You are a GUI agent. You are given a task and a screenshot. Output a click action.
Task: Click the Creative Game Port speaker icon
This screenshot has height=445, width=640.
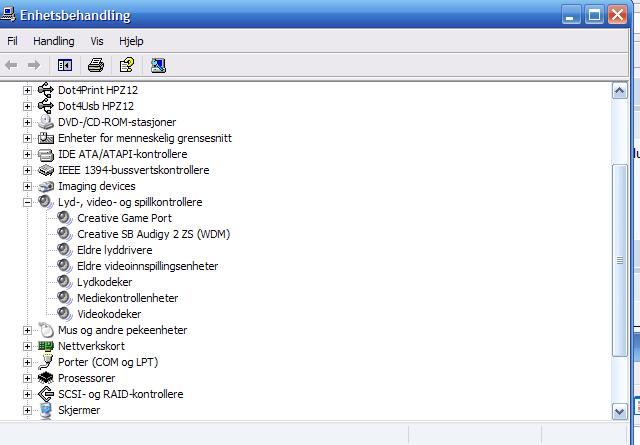[64, 218]
